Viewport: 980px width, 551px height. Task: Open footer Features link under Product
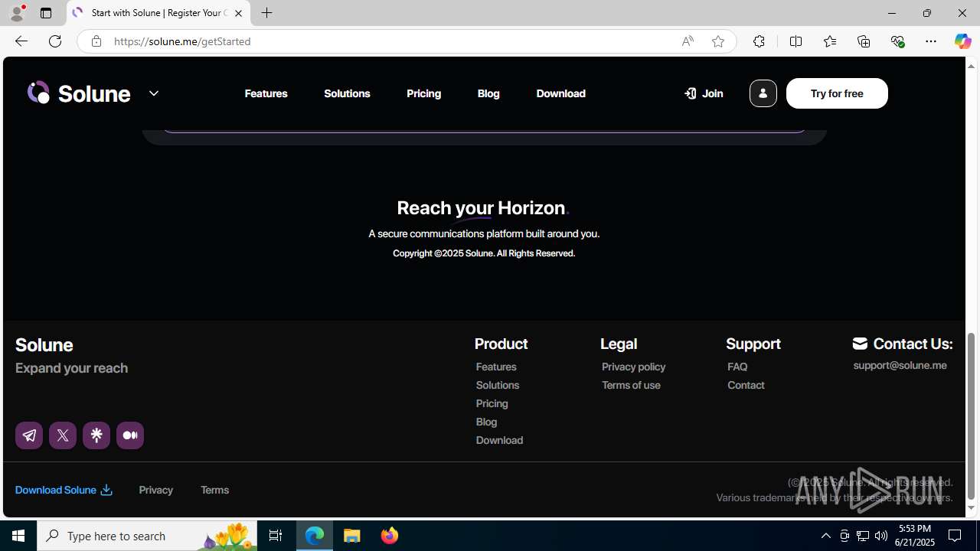pyautogui.click(x=496, y=367)
